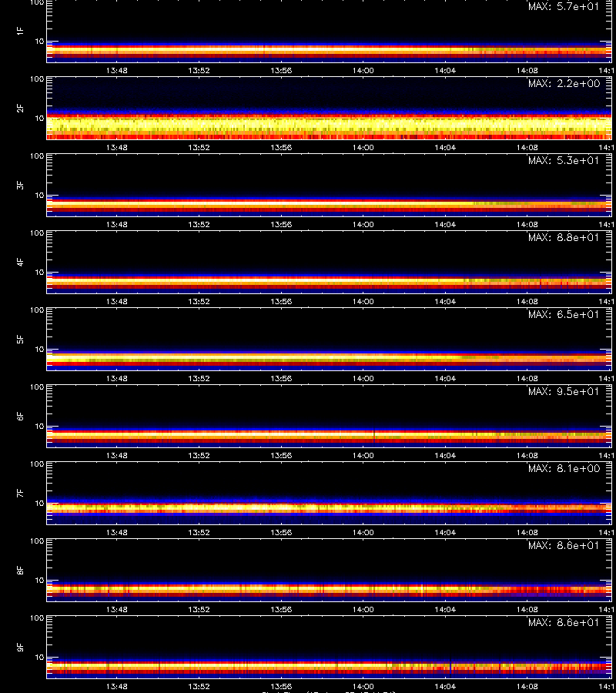Viewport: 616px width, 693px height.
Task: Click 13:56 time label under 2F panel
Action: point(281,147)
